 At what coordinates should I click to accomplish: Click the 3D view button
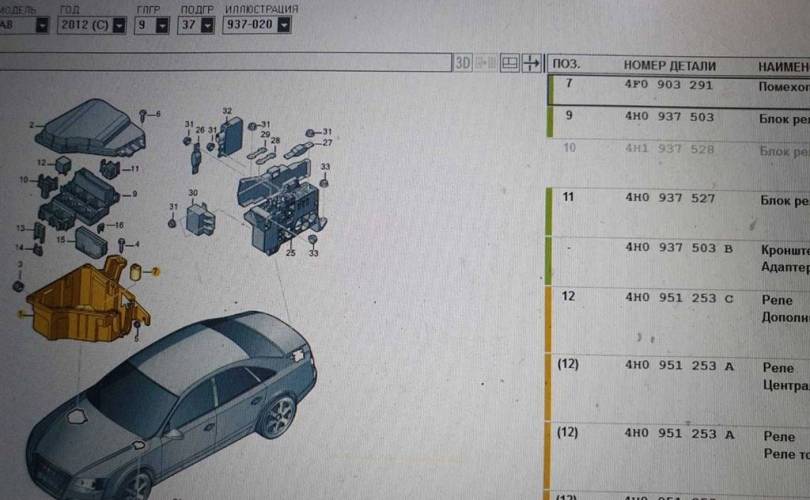pos(463,63)
